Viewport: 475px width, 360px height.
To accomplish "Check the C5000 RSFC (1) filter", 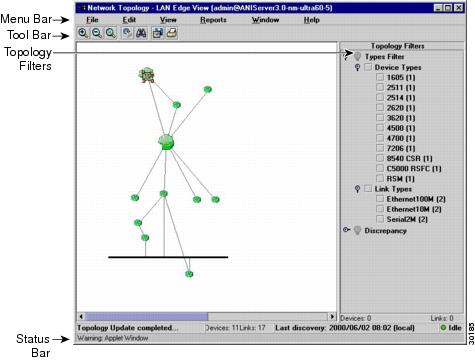I will tap(380, 168).
